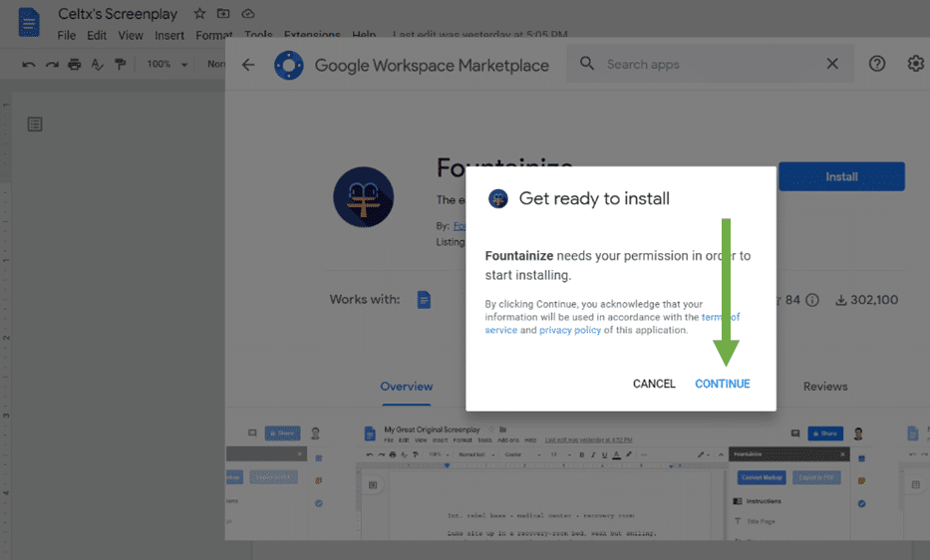The width and height of the screenshot is (930, 560).
Task: Open the privacy policy link
Action: click(x=569, y=330)
